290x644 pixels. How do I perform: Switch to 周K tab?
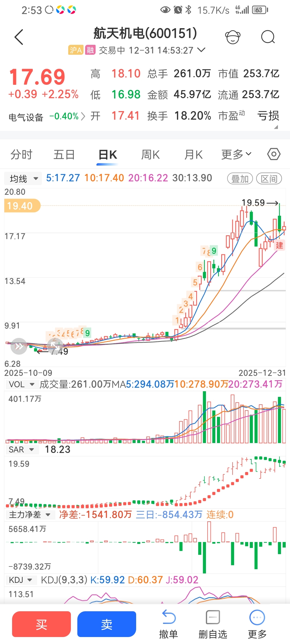click(x=151, y=155)
